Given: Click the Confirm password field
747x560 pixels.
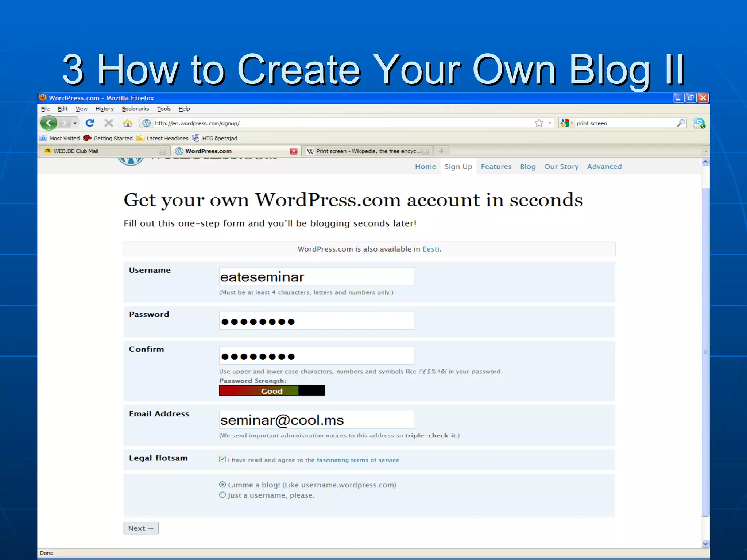Looking at the screenshot, I should pyautogui.click(x=317, y=355).
